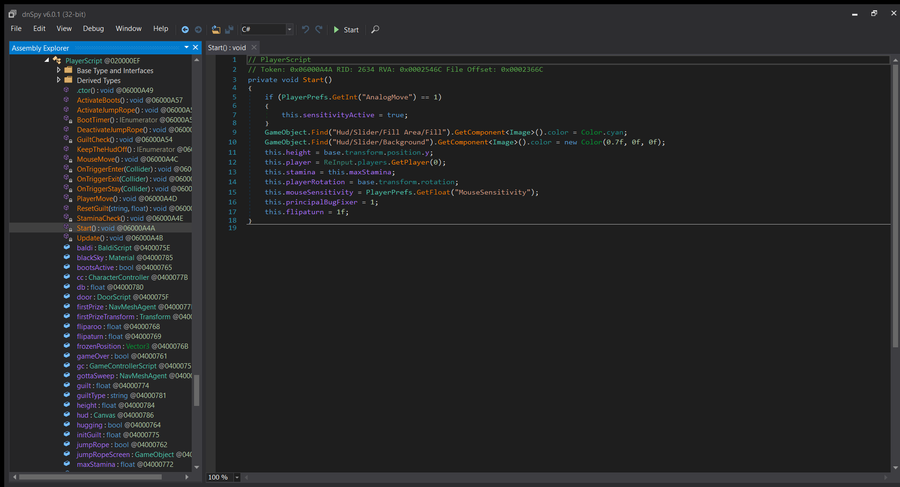The width and height of the screenshot is (900, 487).
Task: Open the C# language dropdown
Action: (x=288, y=29)
